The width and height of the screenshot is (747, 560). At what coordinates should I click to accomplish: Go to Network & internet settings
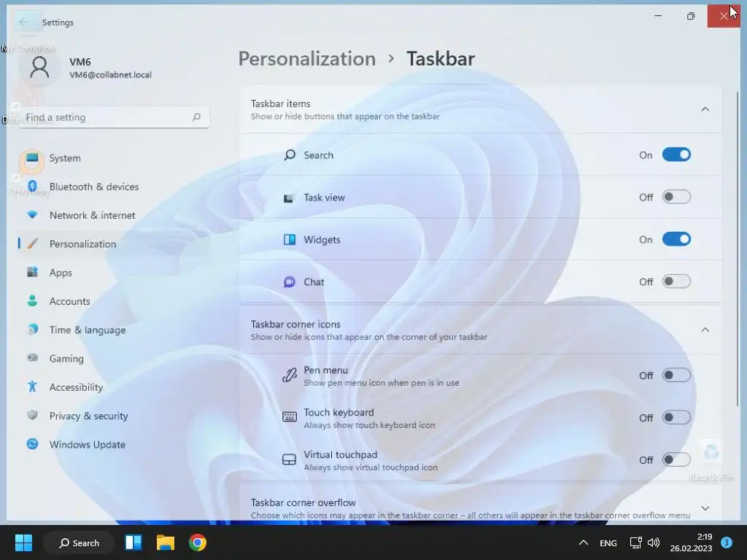pos(112,215)
